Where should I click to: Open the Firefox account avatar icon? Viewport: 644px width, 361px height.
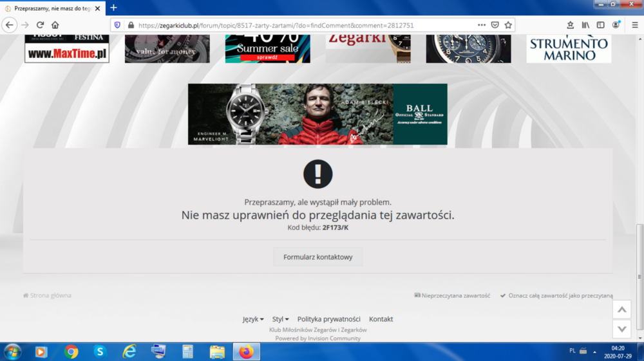pyautogui.click(x=616, y=25)
